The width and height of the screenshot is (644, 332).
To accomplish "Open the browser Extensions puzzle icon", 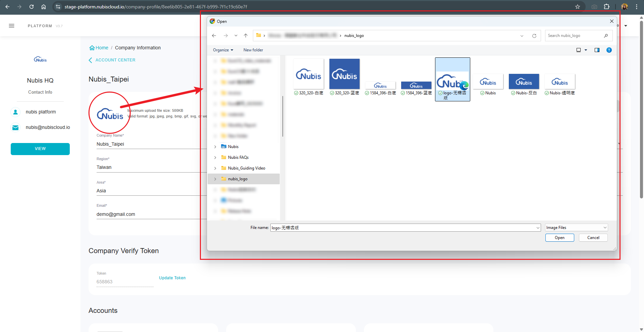I will [606, 7].
